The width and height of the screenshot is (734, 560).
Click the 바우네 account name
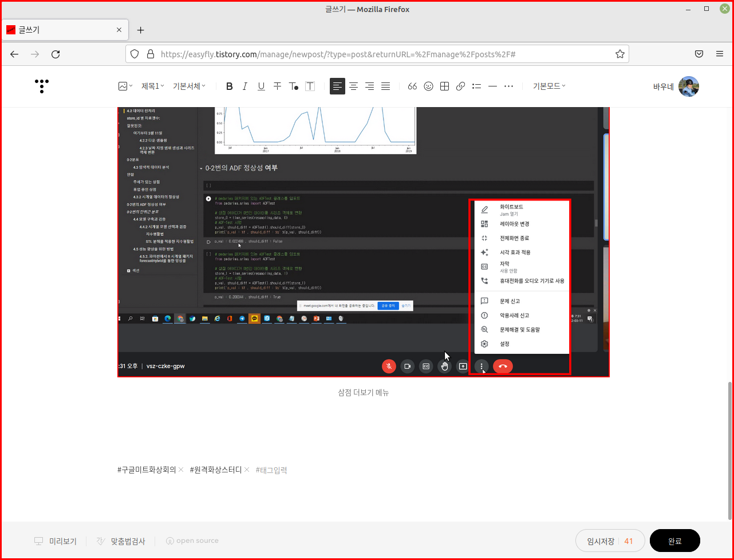664,87
